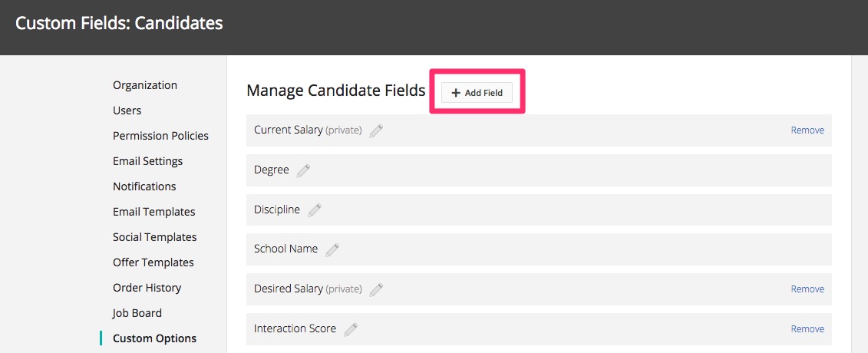
Task: Open Job Board settings
Action: [x=137, y=313]
